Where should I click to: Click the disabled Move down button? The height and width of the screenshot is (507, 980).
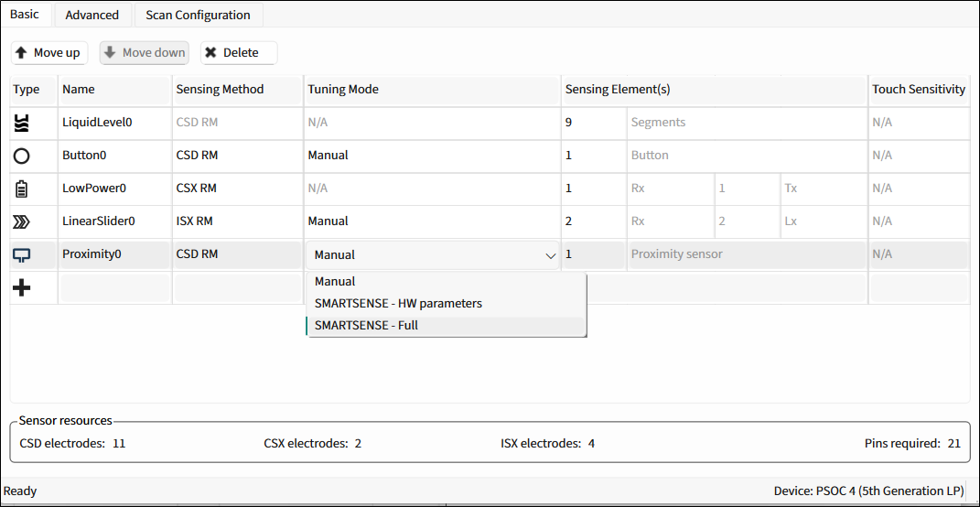click(145, 53)
